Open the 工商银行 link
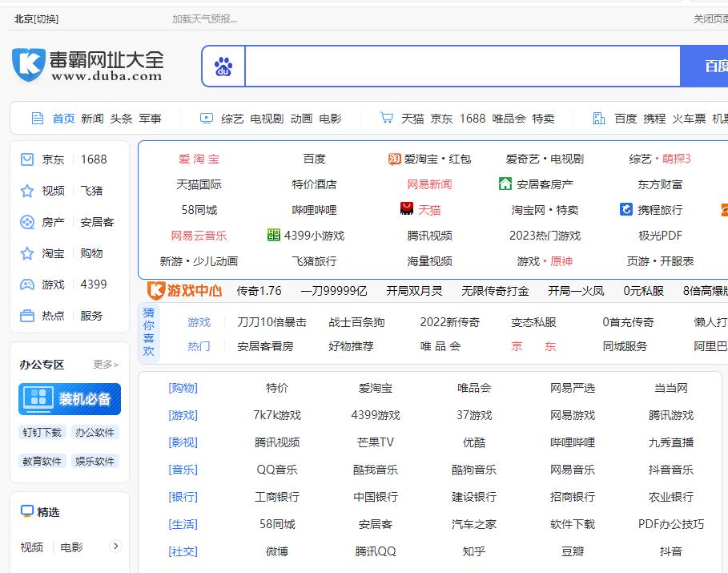The width and height of the screenshot is (728, 573). pos(277,497)
